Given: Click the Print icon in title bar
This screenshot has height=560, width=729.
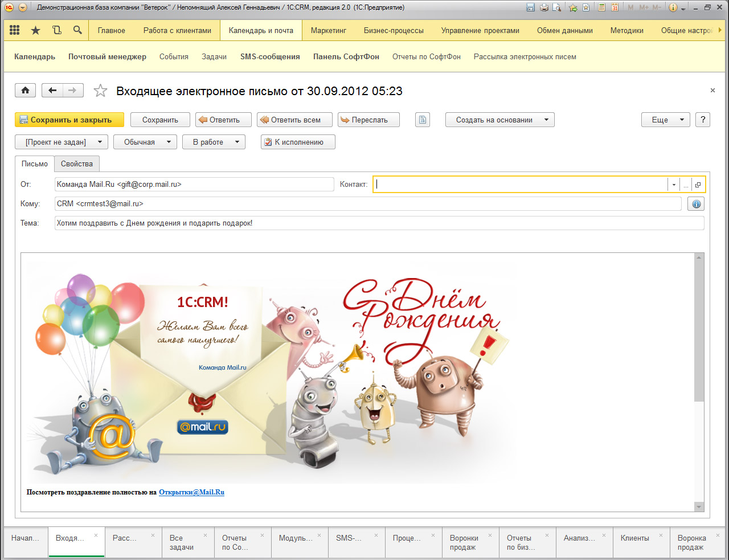Looking at the screenshot, I should 544,7.
